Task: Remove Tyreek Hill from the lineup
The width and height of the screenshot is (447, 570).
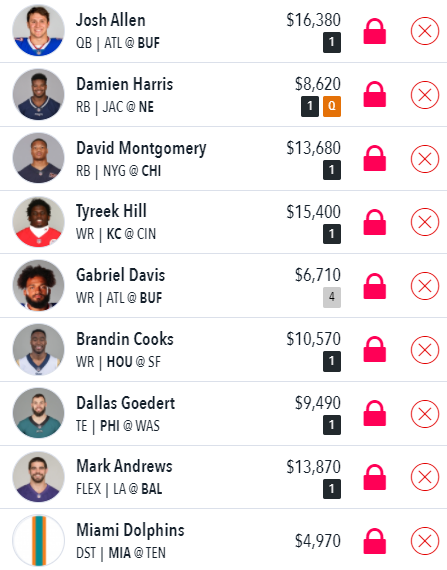Action: coord(425,222)
